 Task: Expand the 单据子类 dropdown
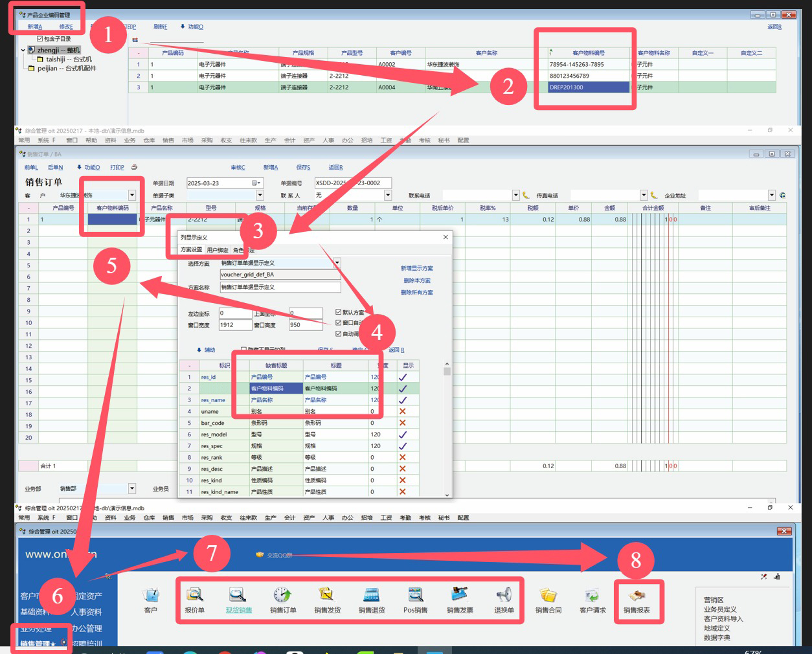[260, 196]
